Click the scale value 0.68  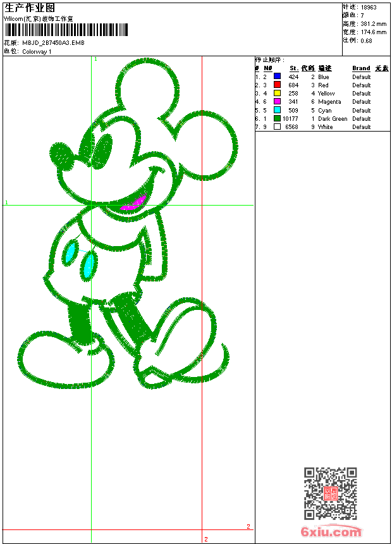[x=366, y=41]
